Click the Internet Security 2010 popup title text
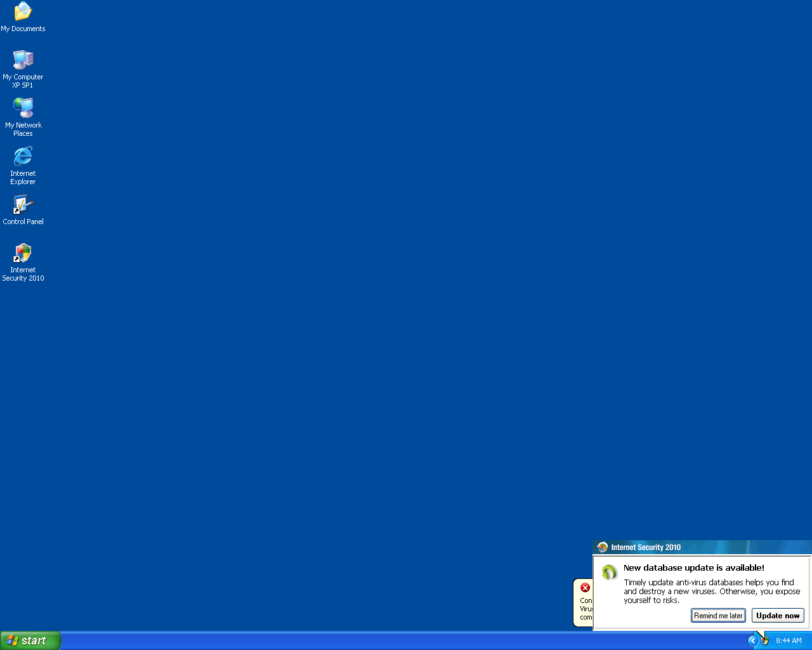Viewport: 812px width, 650px height. tap(646, 547)
